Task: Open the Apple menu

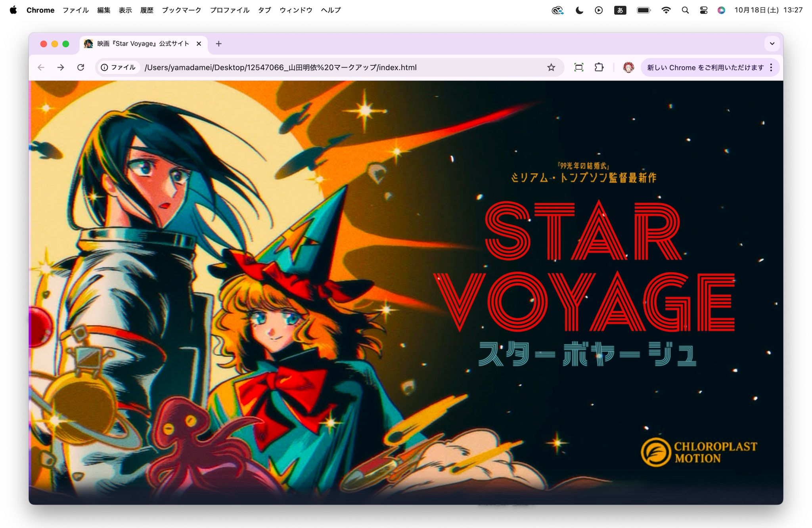Action: (x=13, y=10)
